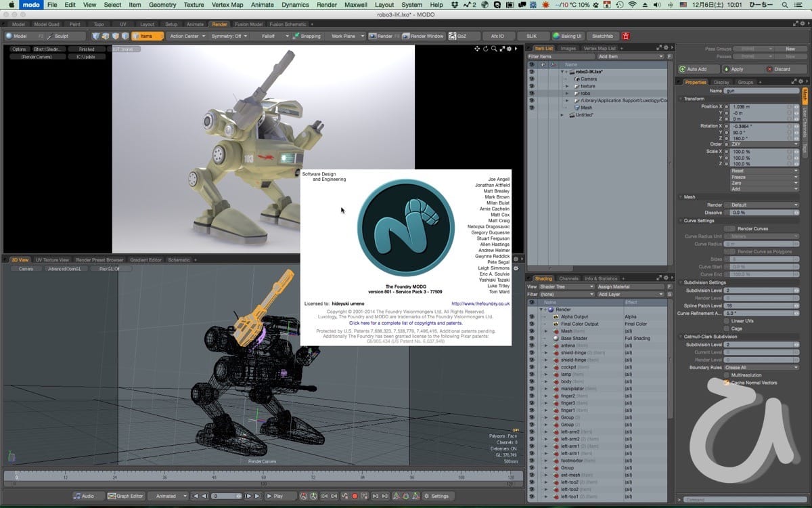Open the Graph Editor
The height and width of the screenshot is (508, 812).
[x=126, y=496]
